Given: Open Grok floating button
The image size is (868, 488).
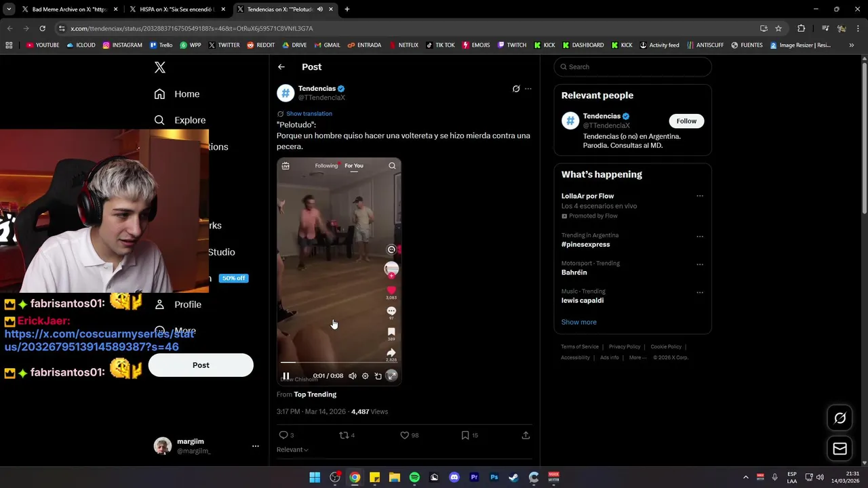Looking at the screenshot, I should (x=840, y=418).
